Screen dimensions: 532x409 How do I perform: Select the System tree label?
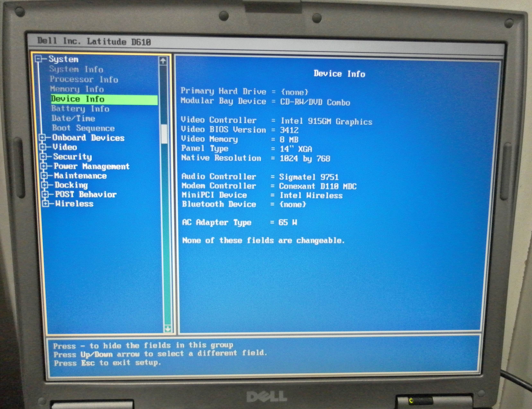click(64, 59)
